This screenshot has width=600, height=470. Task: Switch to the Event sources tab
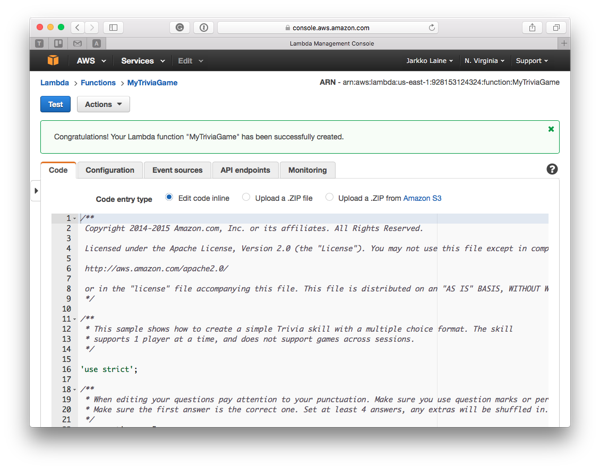(x=177, y=170)
